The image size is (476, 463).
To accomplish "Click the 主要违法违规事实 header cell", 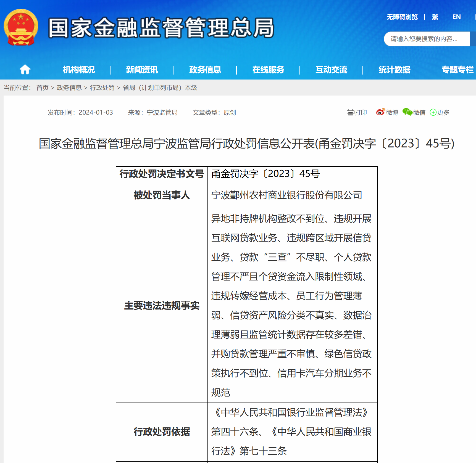I will 162,306.
